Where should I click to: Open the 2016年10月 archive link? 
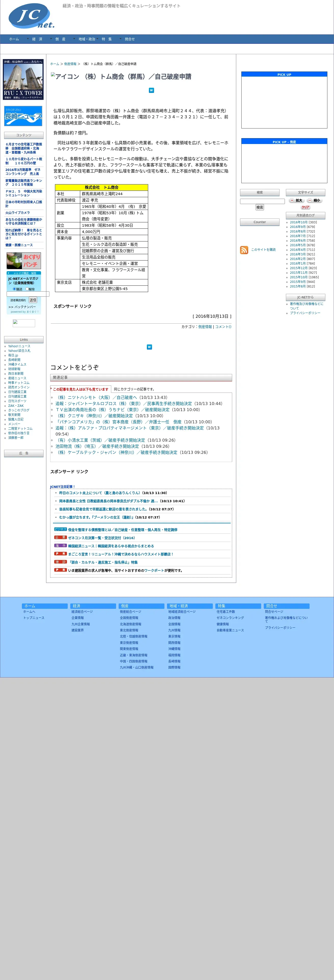point(299,222)
